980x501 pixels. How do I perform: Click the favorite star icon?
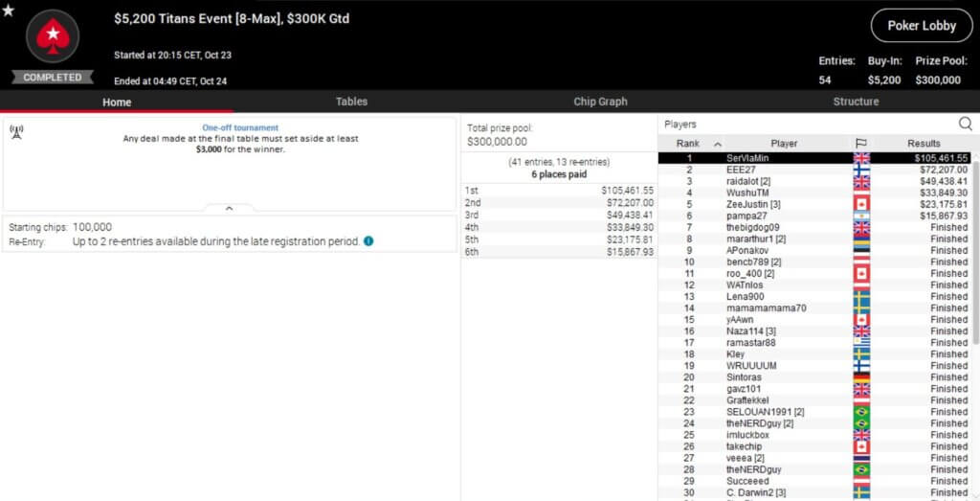[x=8, y=10]
